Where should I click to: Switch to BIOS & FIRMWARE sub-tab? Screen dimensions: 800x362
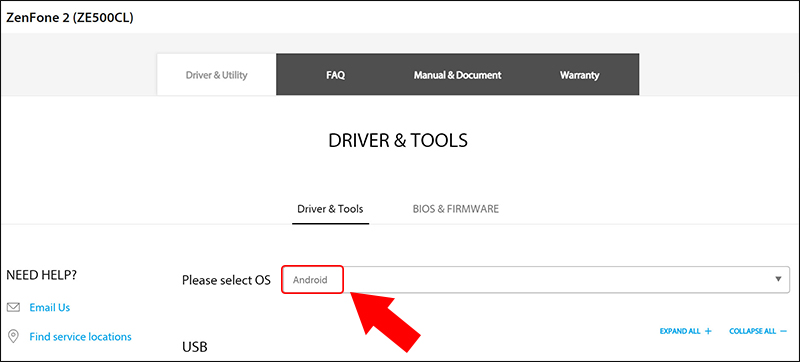coord(456,209)
